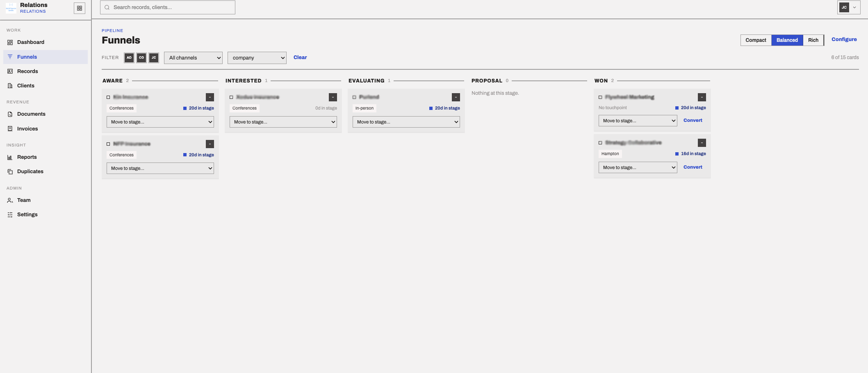Click the Duplicates copy icon
This screenshot has width=868, height=373.
point(10,172)
